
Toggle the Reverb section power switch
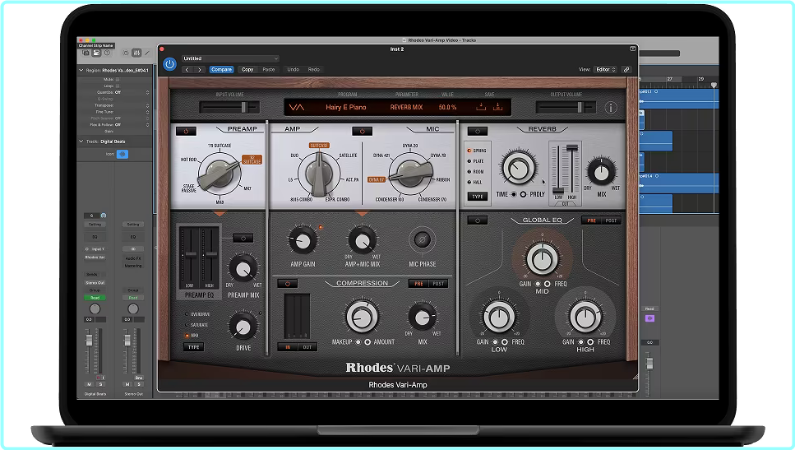476,131
